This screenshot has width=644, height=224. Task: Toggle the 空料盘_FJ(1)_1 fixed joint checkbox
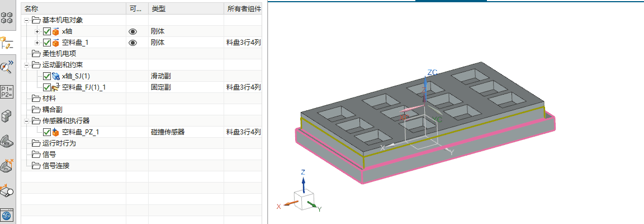(x=47, y=87)
